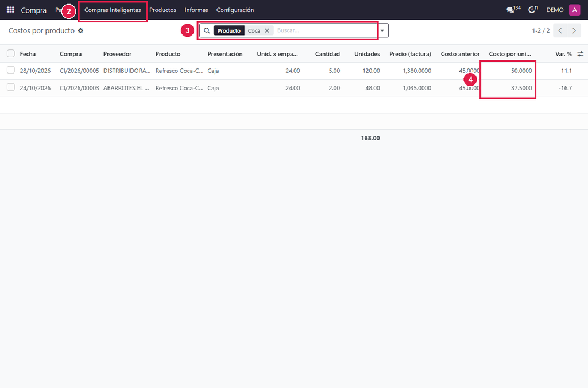Click purchase CI/2026/00005
Screen dimensions: 588x388
coord(79,71)
